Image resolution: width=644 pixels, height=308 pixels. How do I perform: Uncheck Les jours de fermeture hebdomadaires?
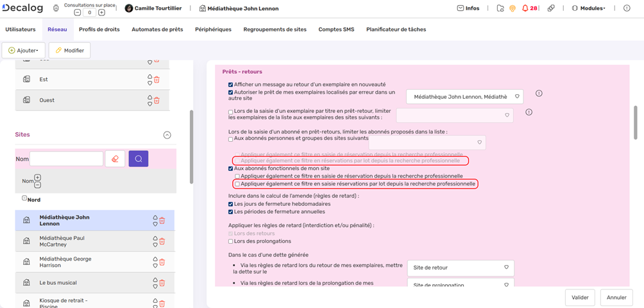point(231,204)
